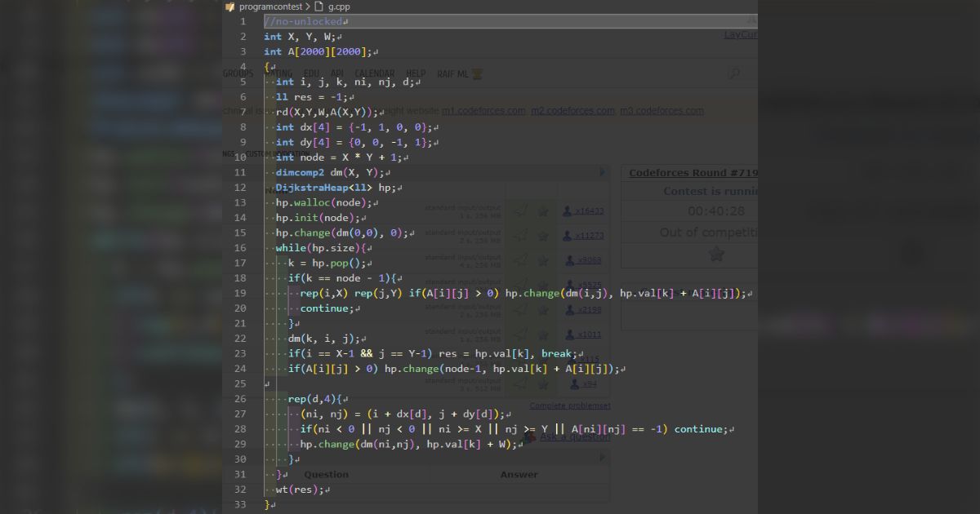Image resolution: width=980 pixels, height=514 pixels.
Task: Toggle the favorite star on the third problem row
Action: pos(543,259)
